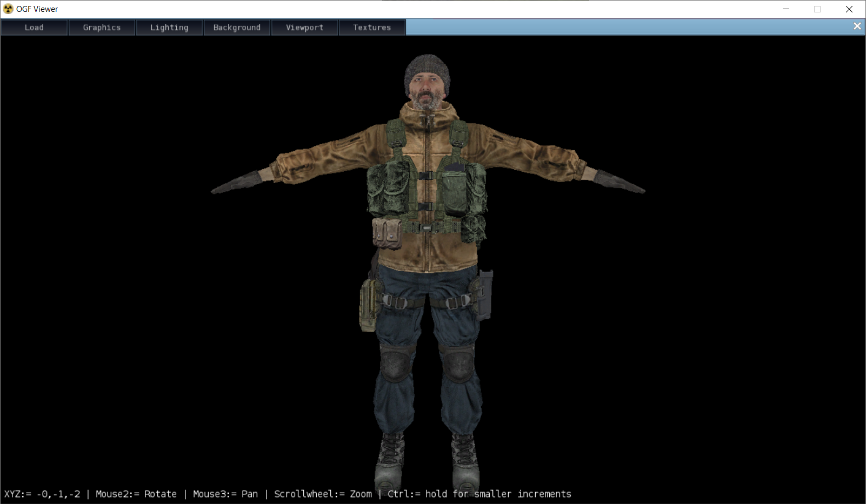The width and height of the screenshot is (866, 504).
Task: Click the 'Scrollwheel:= Zoom' hint text
Action: 323,494
